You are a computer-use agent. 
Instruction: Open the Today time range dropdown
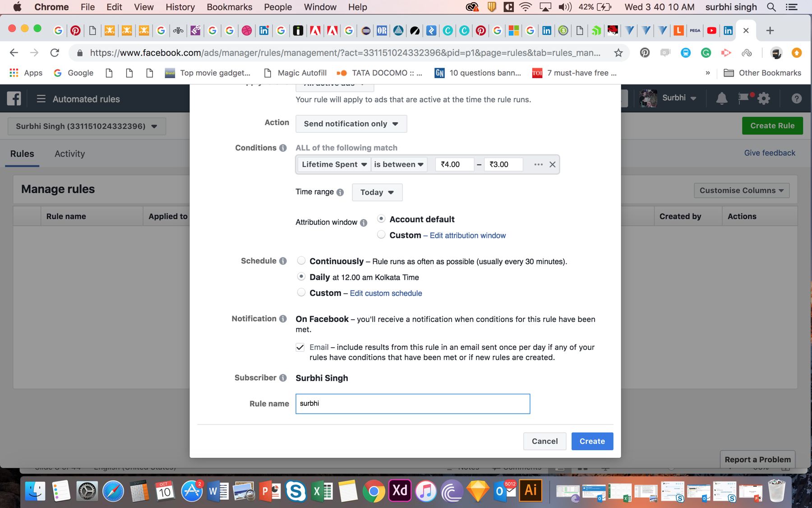(x=377, y=192)
